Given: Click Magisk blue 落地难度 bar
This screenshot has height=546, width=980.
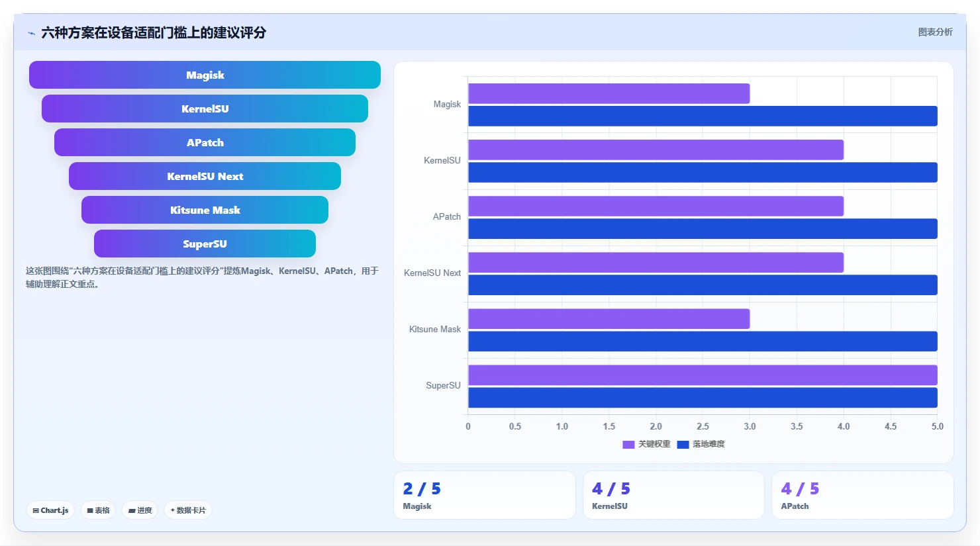Looking at the screenshot, I should pos(703,116).
